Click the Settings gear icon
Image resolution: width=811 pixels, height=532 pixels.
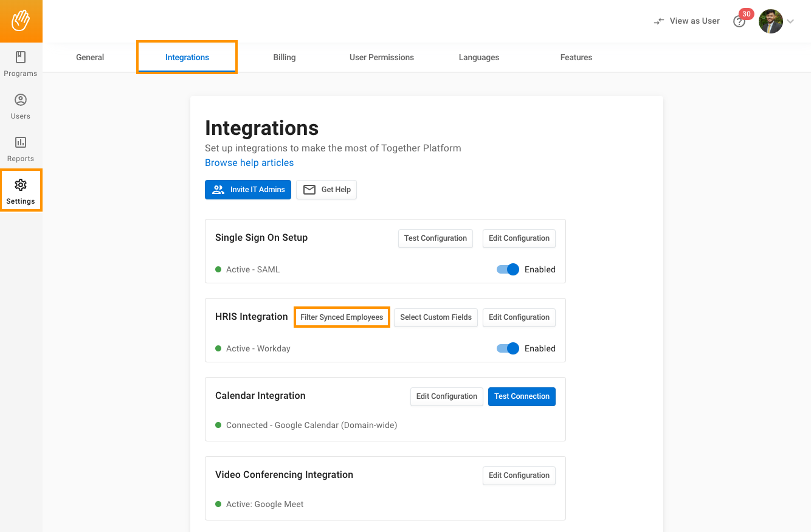[21, 185]
